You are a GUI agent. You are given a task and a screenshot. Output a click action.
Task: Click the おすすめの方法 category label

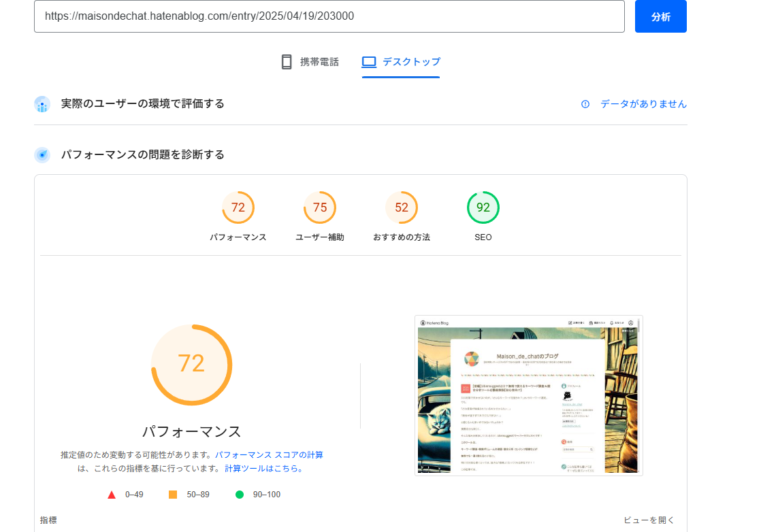click(x=402, y=237)
